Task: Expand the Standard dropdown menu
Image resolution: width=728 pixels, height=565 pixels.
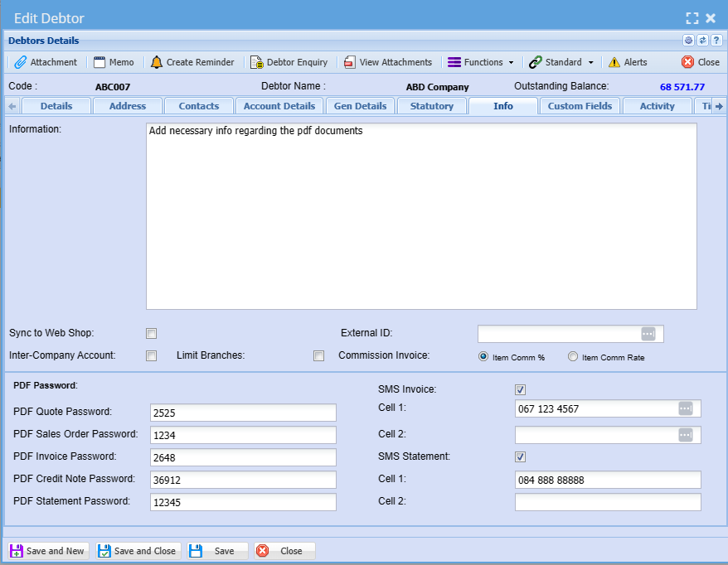Action: tap(562, 62)
